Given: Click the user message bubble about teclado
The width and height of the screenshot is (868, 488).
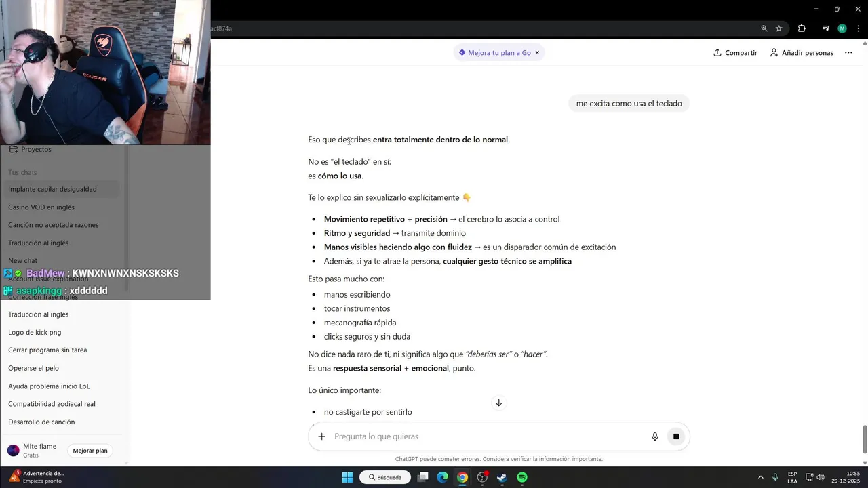Looking at the screenshot, I should (x=629, y=104).
